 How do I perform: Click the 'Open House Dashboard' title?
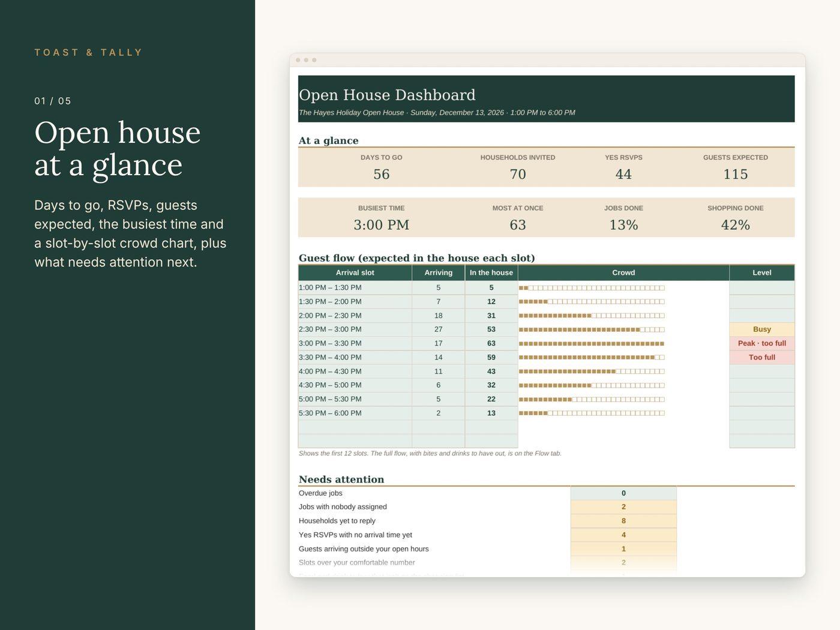click(387, 95)
